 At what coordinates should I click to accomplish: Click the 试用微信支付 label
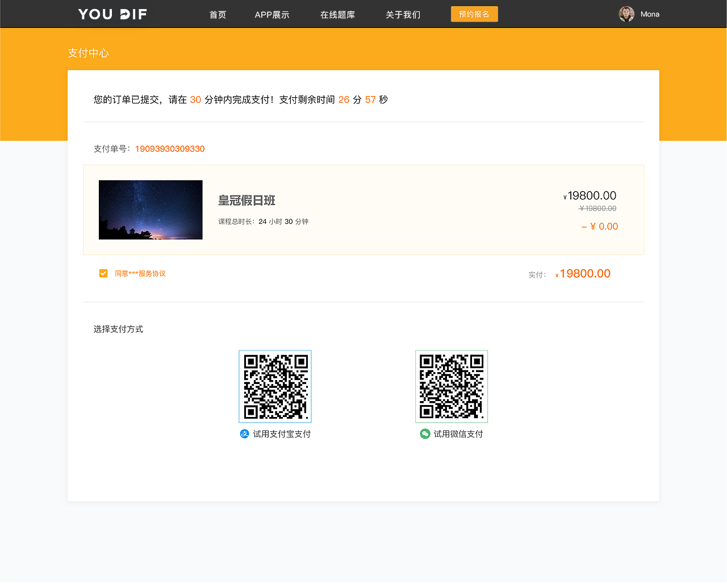point(459,433)
